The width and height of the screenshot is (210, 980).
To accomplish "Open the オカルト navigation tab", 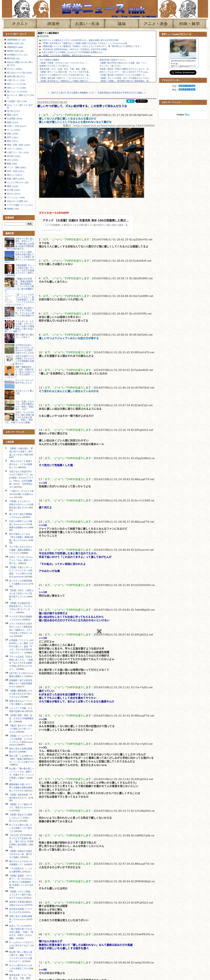I will coord(19,24).
